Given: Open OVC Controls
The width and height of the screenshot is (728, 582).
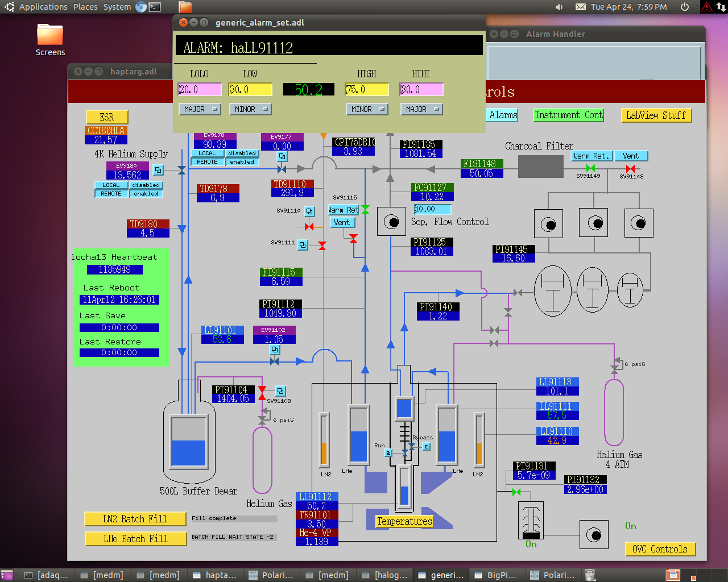Looking at the screenshot, I should [x=660, y=549].
